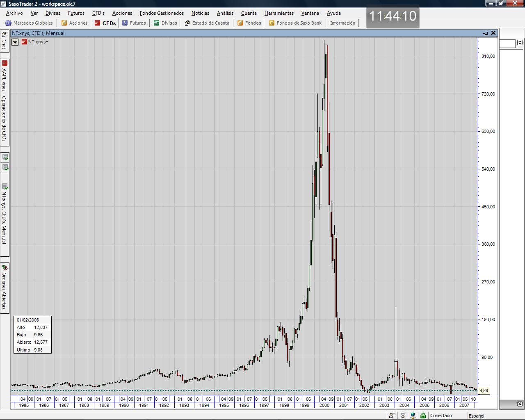Image resolution: width=525 pixels, height=420 pixels.
Task: Open Estado de Cuenta from toolbar
Action: [207, 23]
